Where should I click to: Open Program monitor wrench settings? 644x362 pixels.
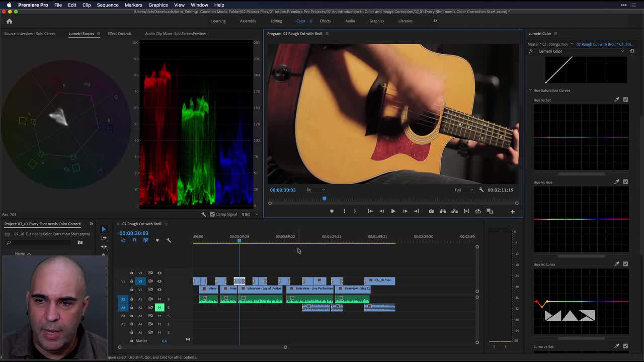pos(481,190)
